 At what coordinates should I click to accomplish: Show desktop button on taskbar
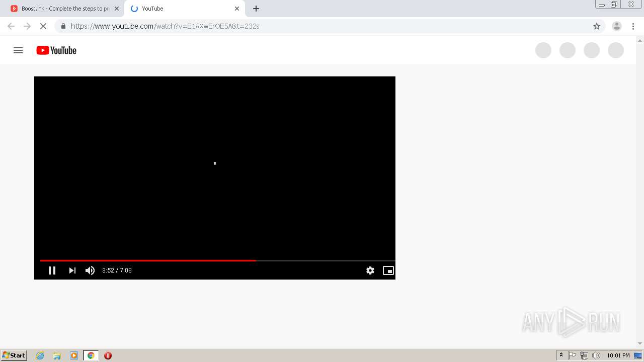(638, 355)
